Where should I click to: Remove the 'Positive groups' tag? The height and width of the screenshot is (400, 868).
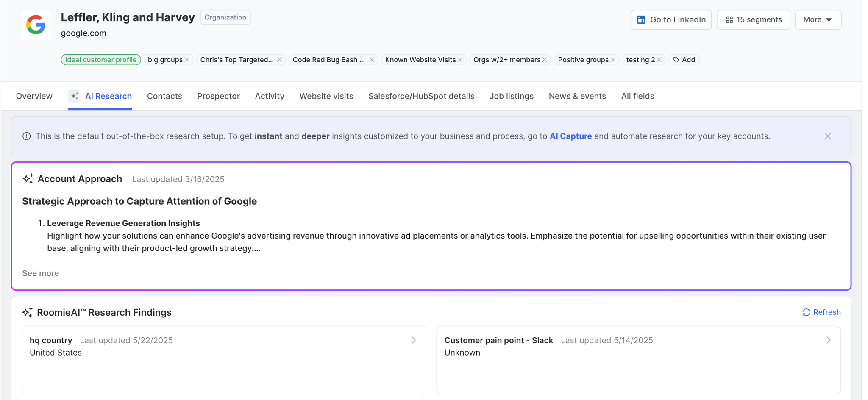click(x=613, y=60)
